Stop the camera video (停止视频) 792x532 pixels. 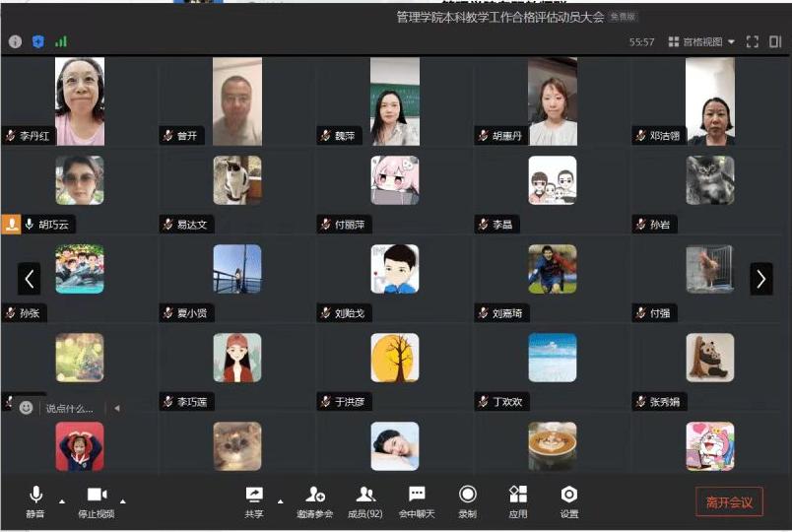point(97,499)
